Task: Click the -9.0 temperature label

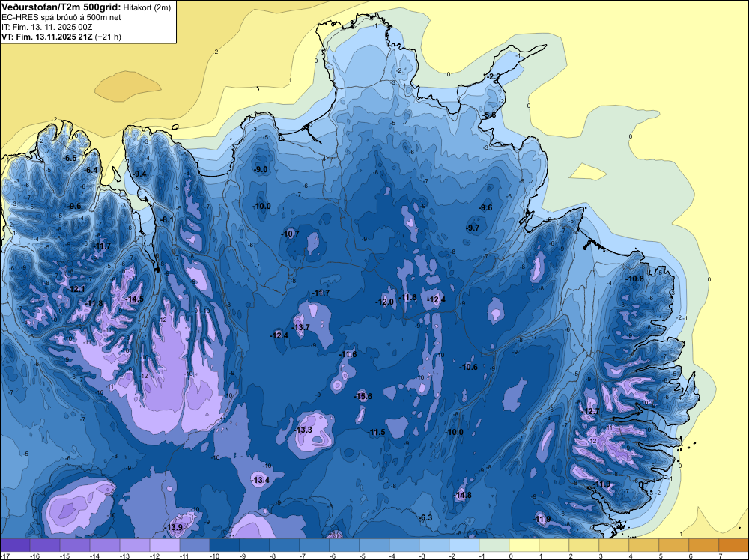Action: 261,169
